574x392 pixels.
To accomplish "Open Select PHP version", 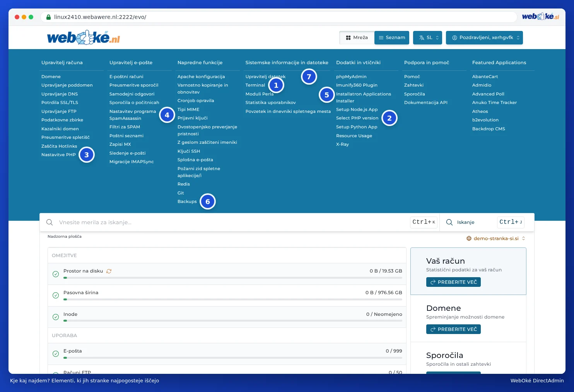I will [357, 118].
